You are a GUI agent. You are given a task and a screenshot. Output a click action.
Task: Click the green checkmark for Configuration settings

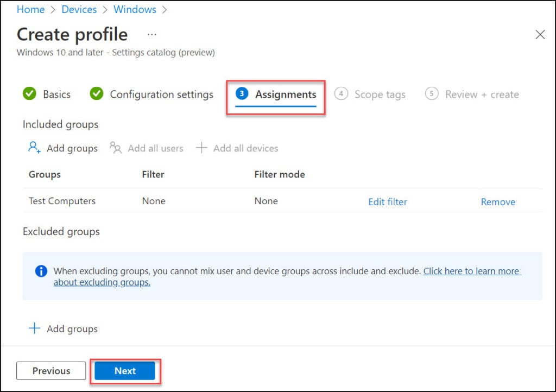[97, 94]
